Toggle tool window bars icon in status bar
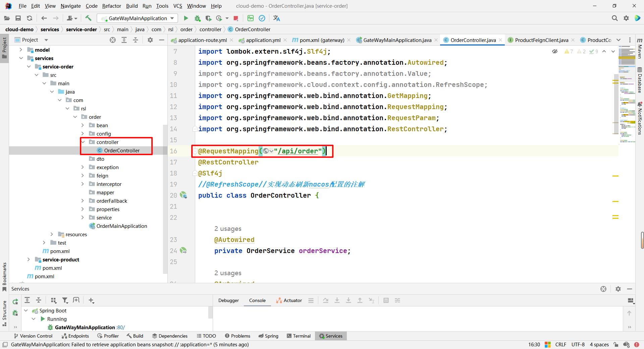644x349 pixels. tap(5, 345)
